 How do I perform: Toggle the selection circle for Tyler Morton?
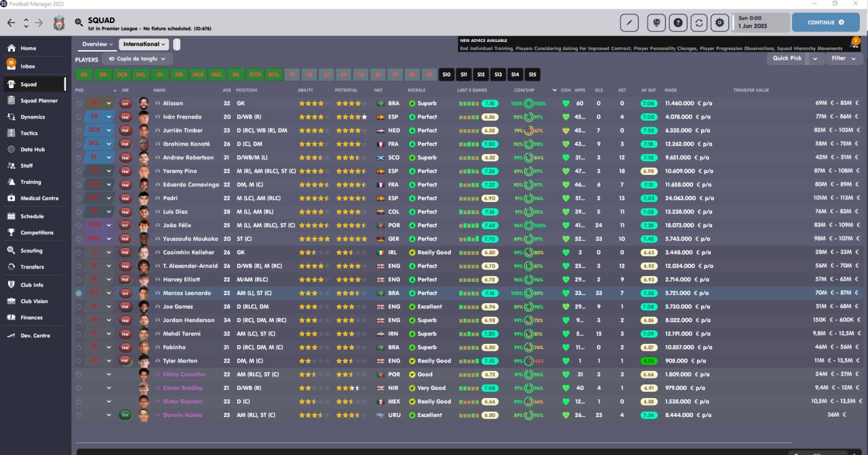pyautogui.click(x=79, y=361)
